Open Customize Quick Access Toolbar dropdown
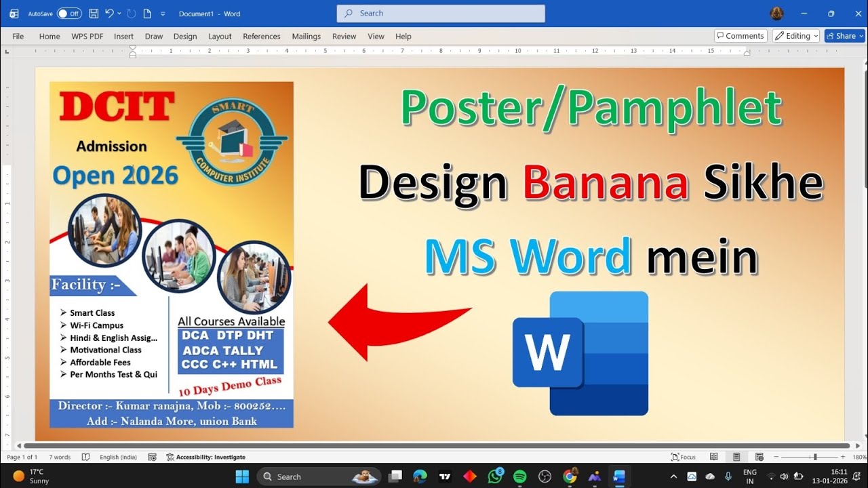 [163, 14]
